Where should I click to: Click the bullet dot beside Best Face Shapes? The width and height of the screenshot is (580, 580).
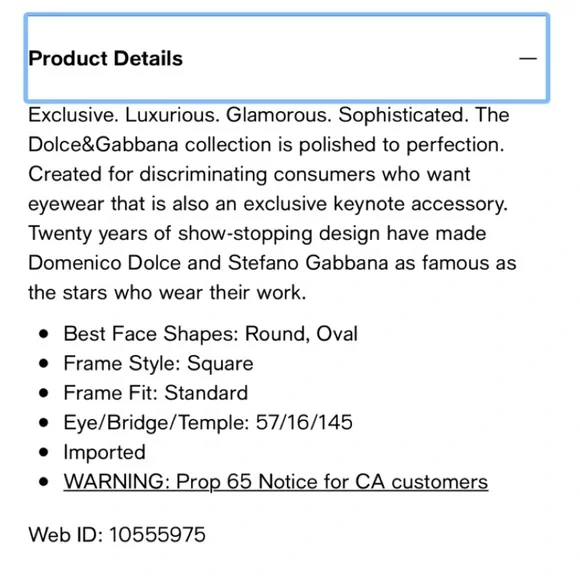44,334
